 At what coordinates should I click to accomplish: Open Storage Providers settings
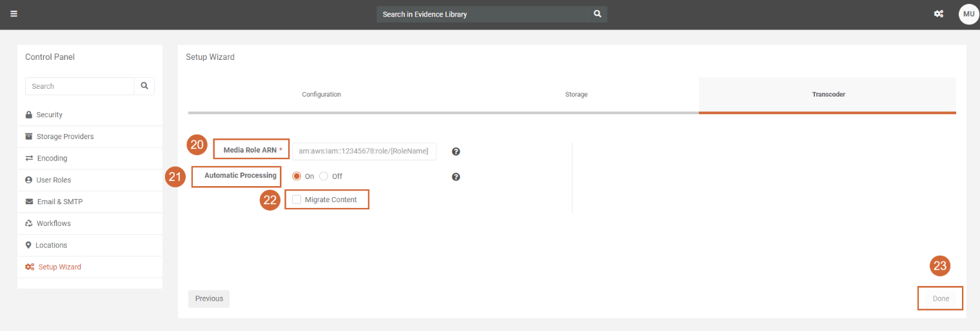pyautogui.click(x=64, y=137)
